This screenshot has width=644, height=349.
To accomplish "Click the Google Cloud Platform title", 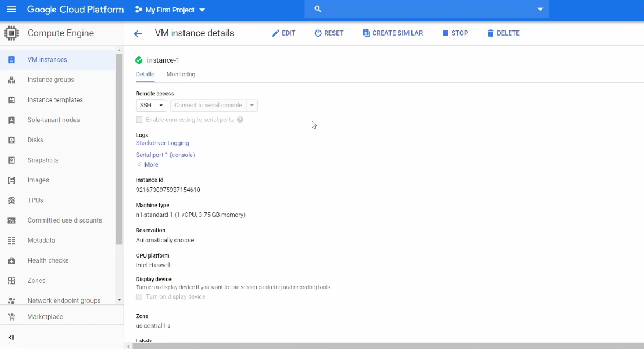I will coord(75,10).
